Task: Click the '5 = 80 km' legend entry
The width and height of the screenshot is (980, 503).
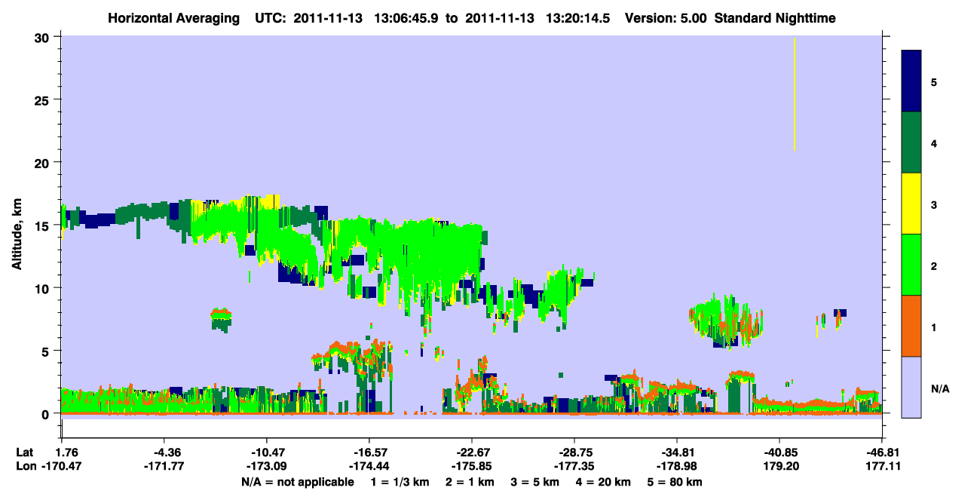Action: 675,482
